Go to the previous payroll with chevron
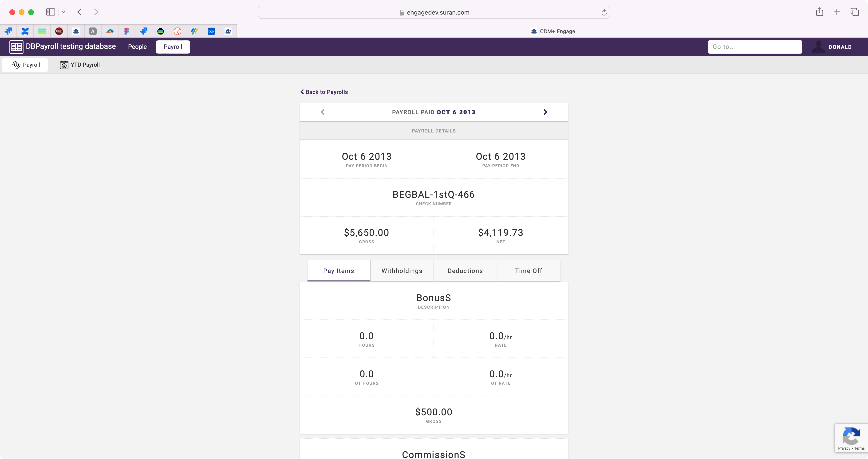868x459 pixels. click(323, 112)
